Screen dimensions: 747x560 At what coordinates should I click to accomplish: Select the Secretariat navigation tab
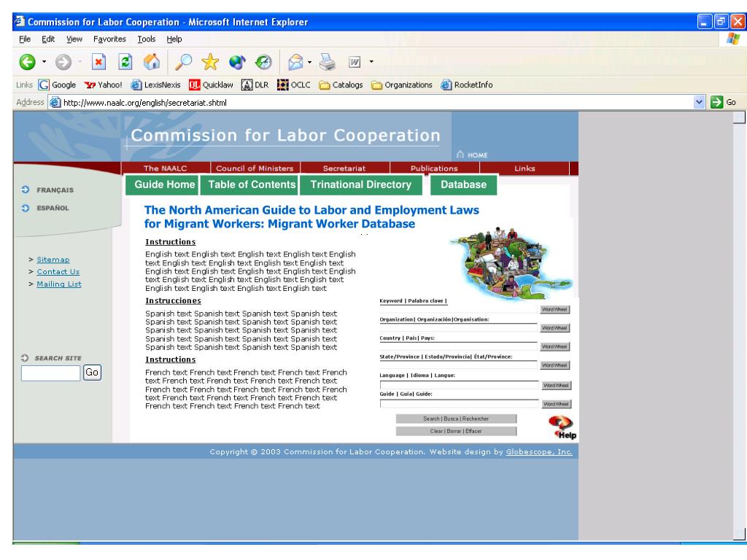click(x=344, y=168)
